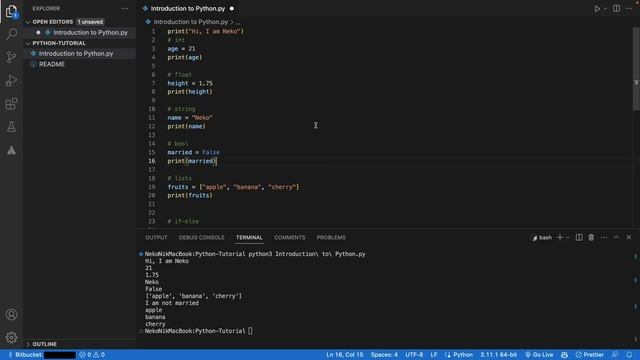
Task: Click line 19 fruits list code
Action: click(x=233, y=187)
